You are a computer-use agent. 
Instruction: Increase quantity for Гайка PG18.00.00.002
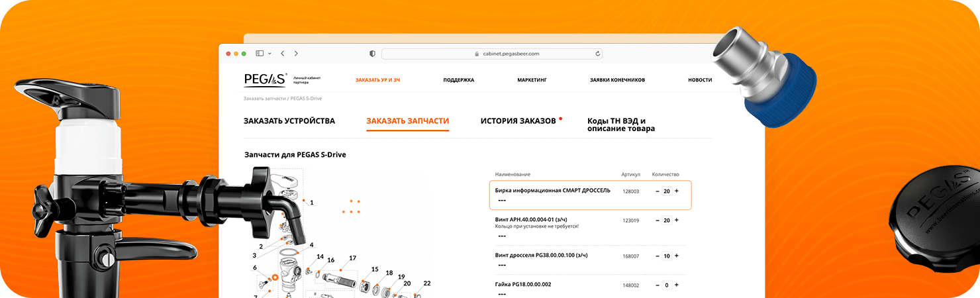[676, 285]
